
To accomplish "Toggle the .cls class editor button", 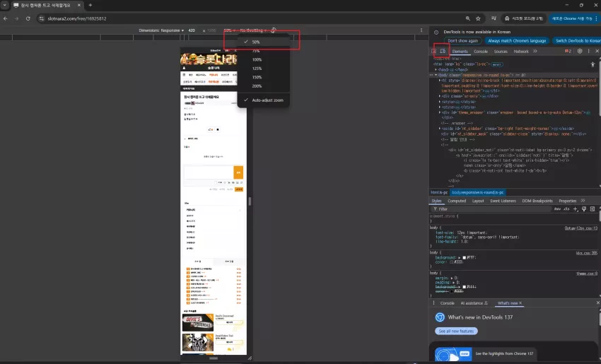I will click(x=566, y=209).
